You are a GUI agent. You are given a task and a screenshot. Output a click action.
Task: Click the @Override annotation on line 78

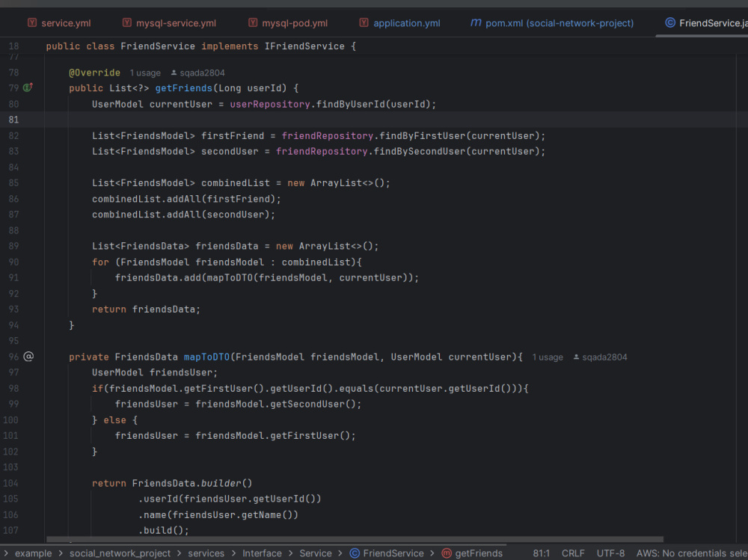[94, 73]
